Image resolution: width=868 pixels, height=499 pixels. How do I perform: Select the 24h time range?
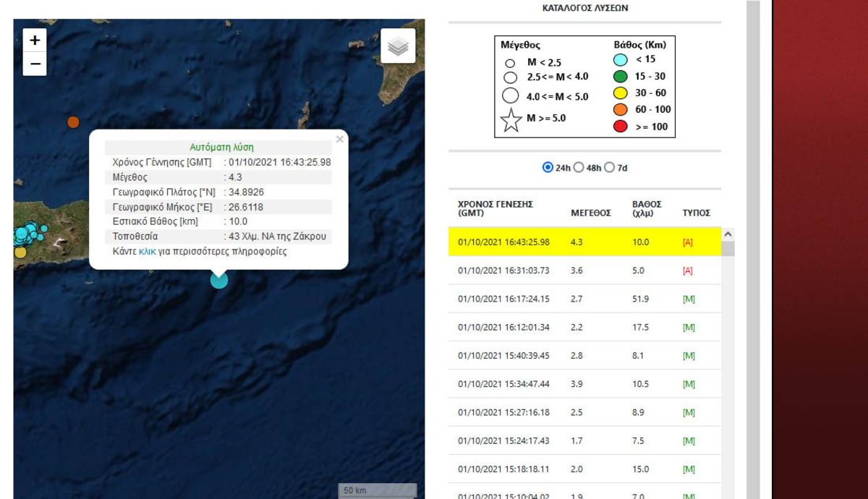(x=548, y=168)
